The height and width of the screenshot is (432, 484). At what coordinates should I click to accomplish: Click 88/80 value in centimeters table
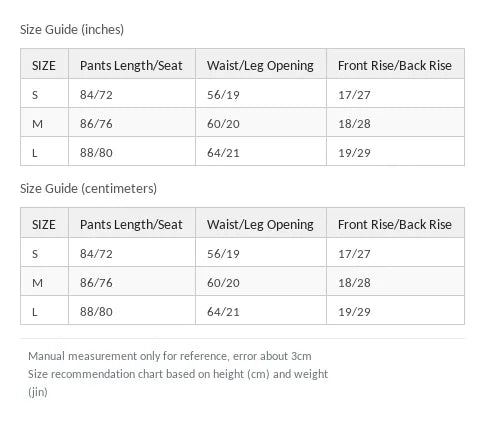coord(96,312)
